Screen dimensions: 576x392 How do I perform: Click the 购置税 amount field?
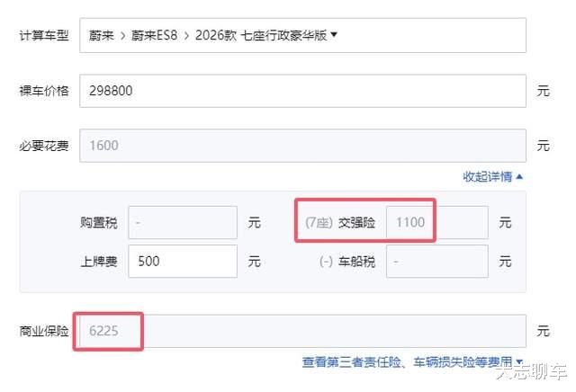point(183,222)
